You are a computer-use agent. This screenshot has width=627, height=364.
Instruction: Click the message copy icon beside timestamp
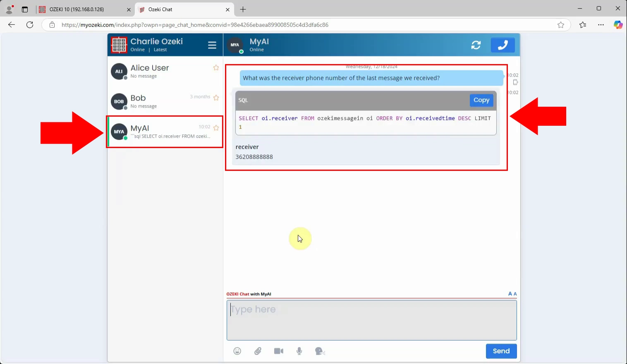515,82
